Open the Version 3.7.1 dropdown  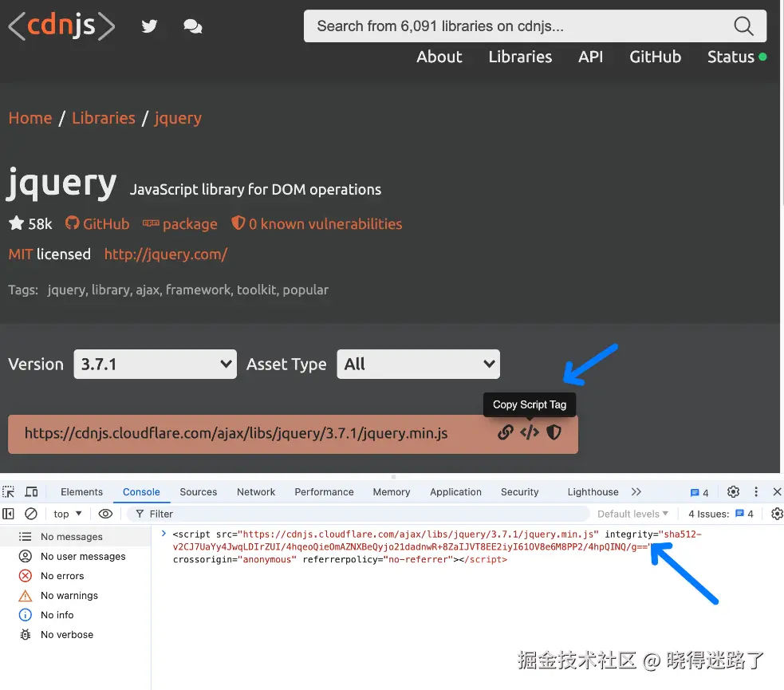pos(155,364)
